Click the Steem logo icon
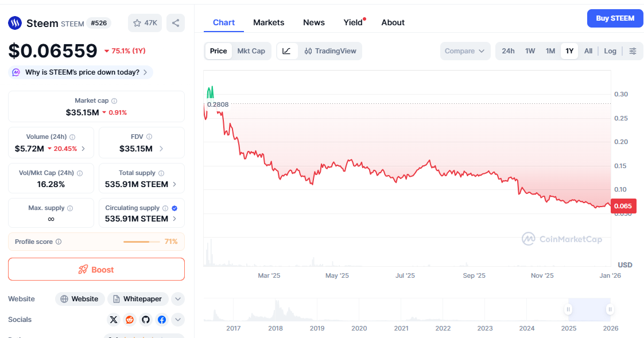This screenshot has height=338, width=644. point(15,23)
